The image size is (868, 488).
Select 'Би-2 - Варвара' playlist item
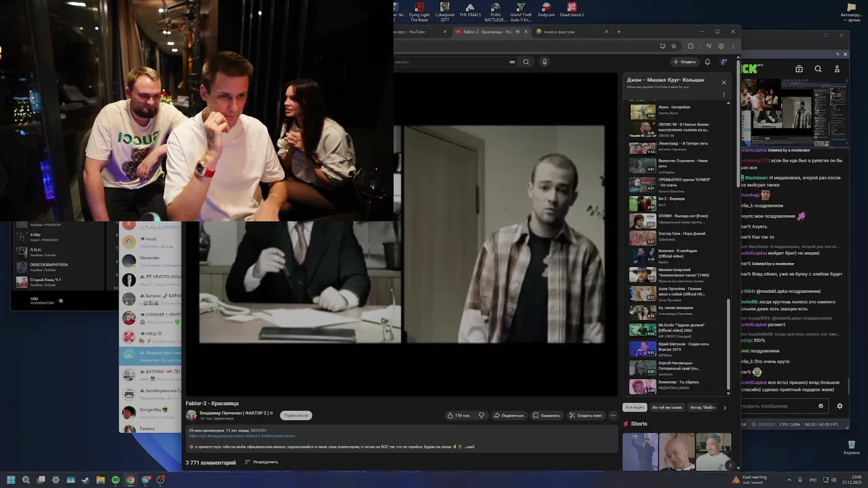click(676, 203)
